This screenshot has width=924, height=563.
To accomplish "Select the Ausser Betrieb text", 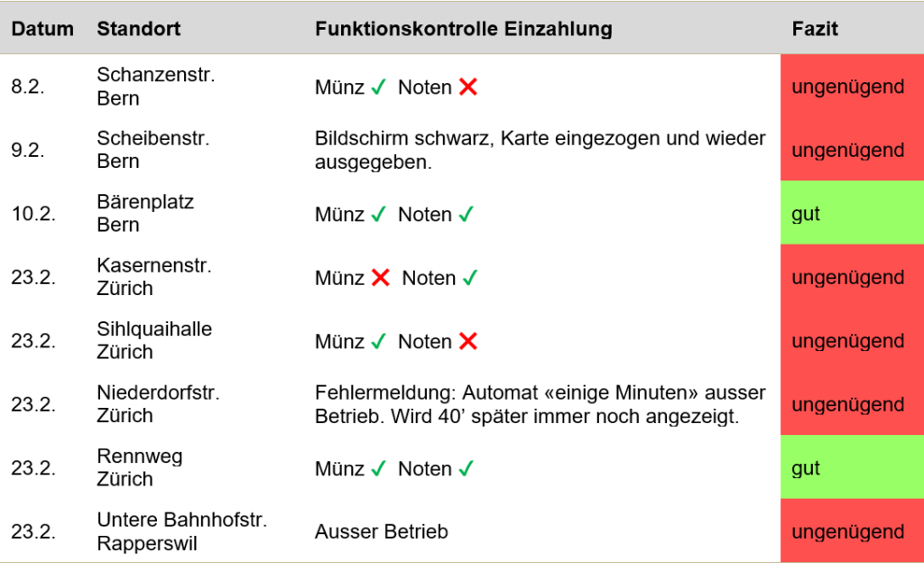I will coord(382,531).
